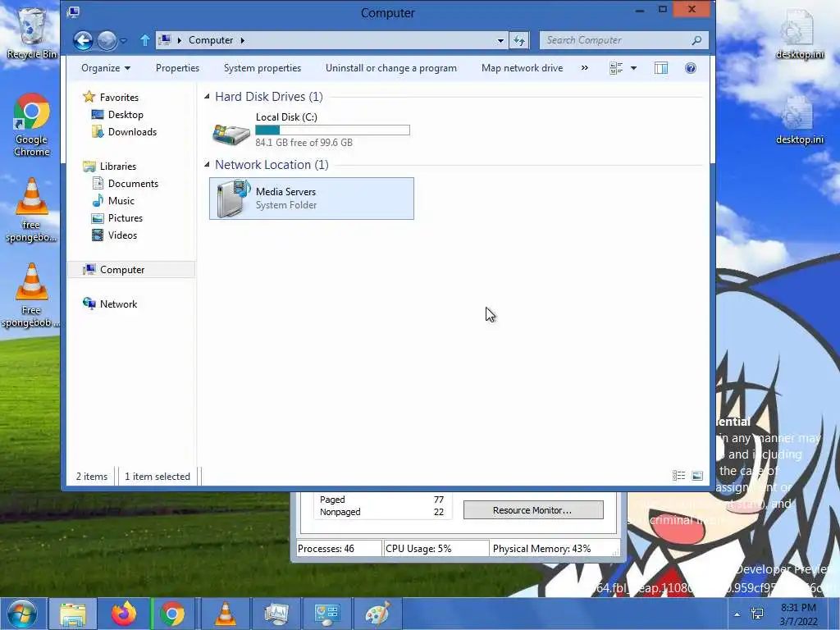Select the lower desktop.ini file
The height and width of the screenshot is (630, 840).
pyautogui.click(x=800, y=120)
